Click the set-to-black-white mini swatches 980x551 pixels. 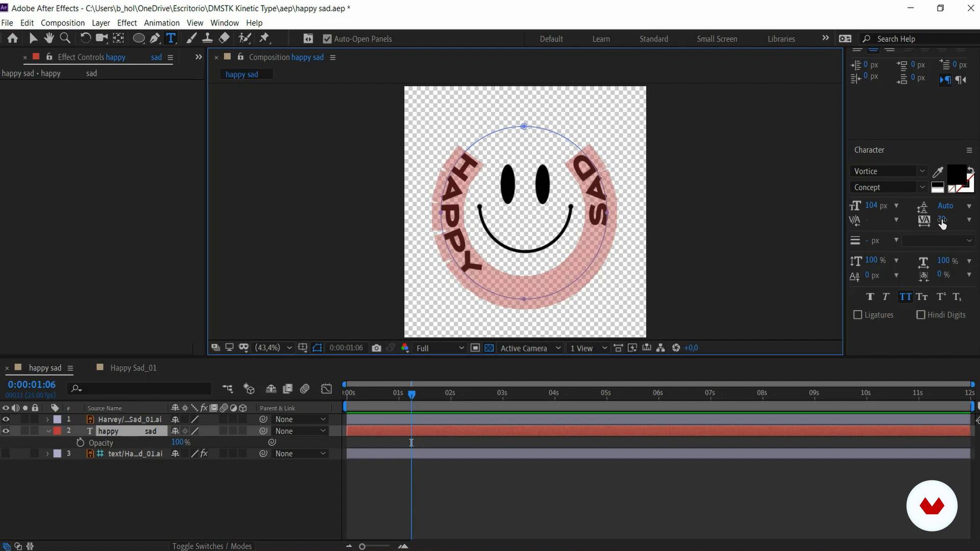[938, 187]
